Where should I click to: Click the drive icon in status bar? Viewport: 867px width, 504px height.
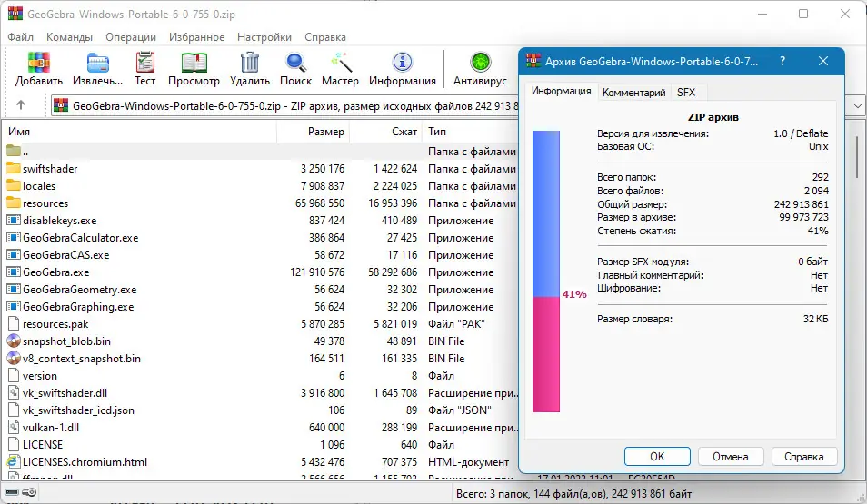click(x=12, y=492)
